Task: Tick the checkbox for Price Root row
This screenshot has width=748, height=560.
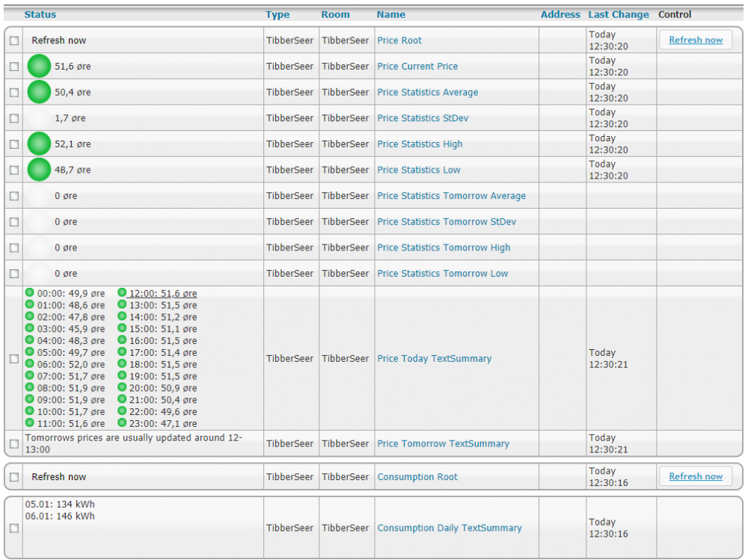Action: point(14,41)
